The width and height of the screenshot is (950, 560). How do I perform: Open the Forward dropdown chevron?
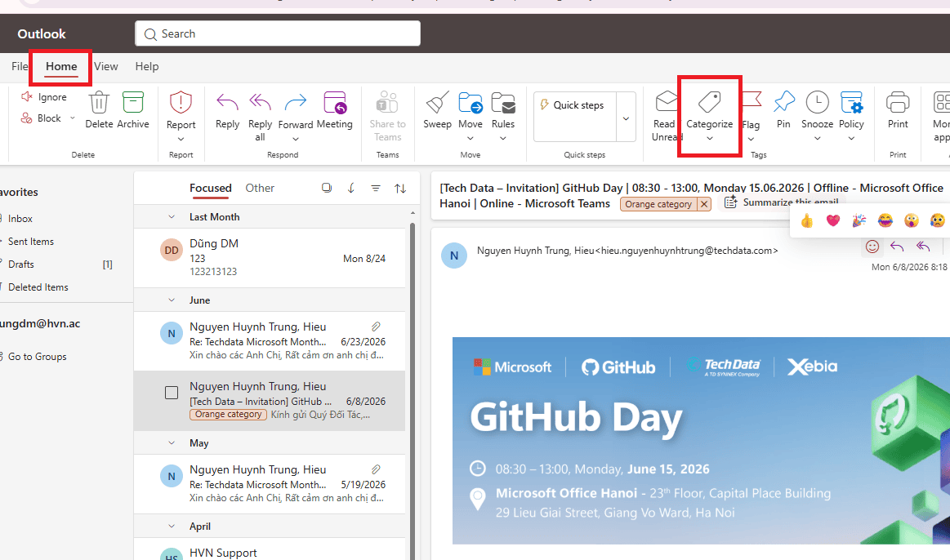click(x=296, y=140)
